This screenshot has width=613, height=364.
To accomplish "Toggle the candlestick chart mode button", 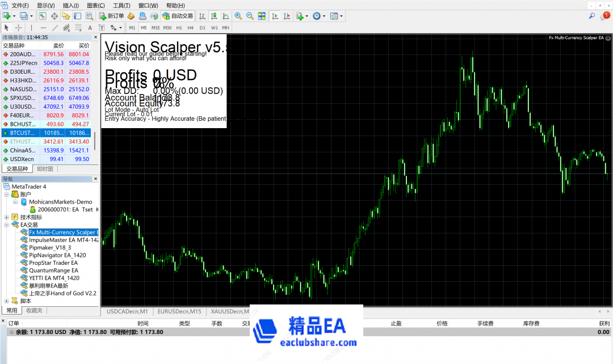I will [x=214, y=16].
